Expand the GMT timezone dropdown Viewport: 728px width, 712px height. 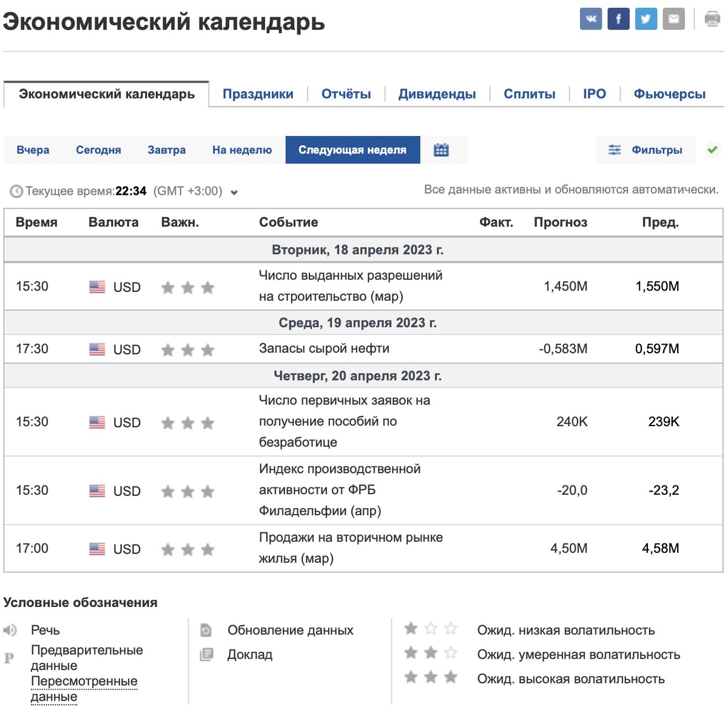[x=235, y=192]
